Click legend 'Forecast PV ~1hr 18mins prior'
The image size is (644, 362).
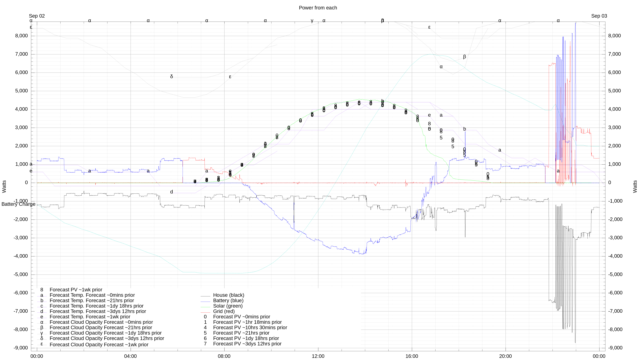click(x=247, y=322)
